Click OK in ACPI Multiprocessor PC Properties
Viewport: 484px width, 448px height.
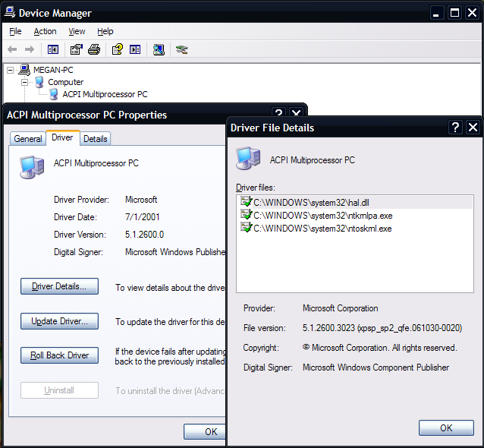[205, 431]
